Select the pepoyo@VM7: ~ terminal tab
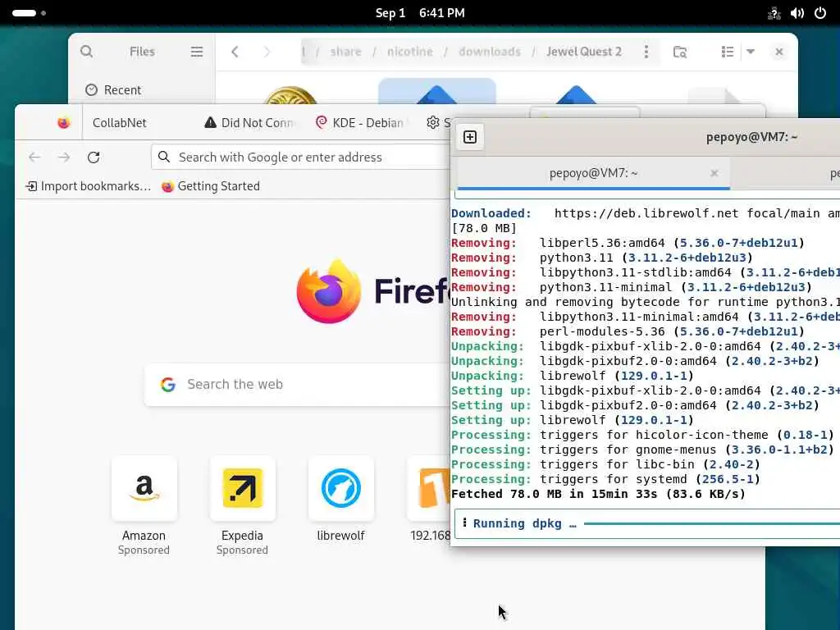Viewport: 840px width, 630px height. (x=593, y=173)
